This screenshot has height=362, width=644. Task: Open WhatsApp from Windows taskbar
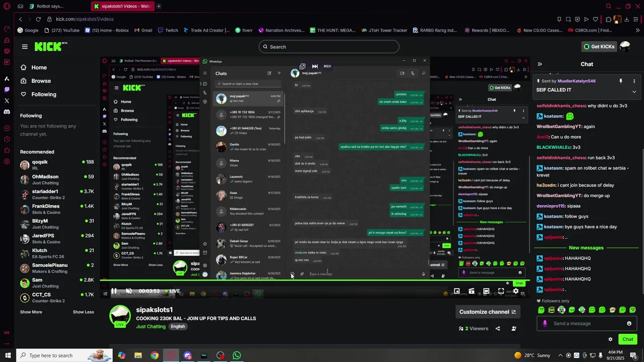pos(236,355)
